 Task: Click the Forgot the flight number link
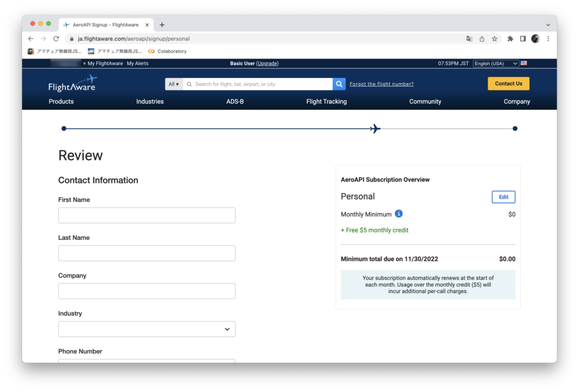[x=381, y=84]
